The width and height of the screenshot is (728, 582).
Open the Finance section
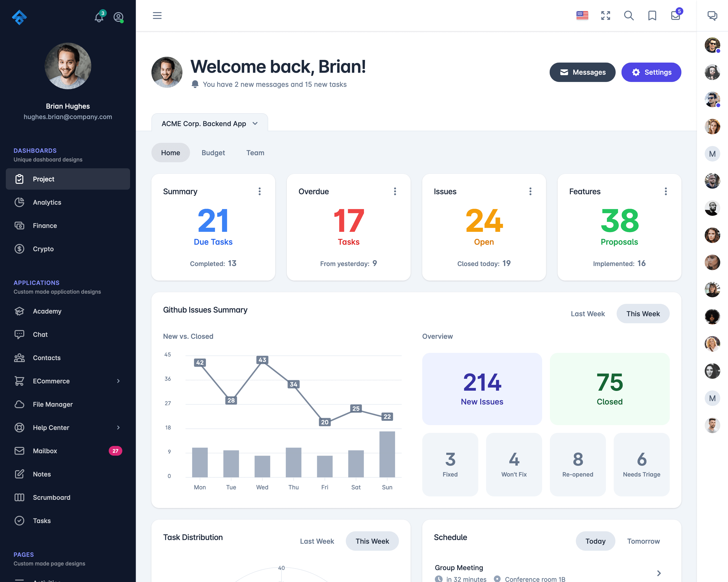click(45, 225)
